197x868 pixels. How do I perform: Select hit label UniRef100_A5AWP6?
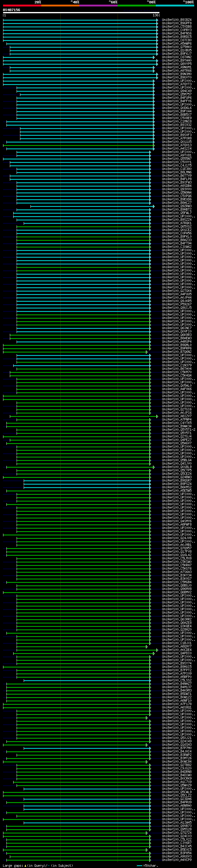pos(176,43)
